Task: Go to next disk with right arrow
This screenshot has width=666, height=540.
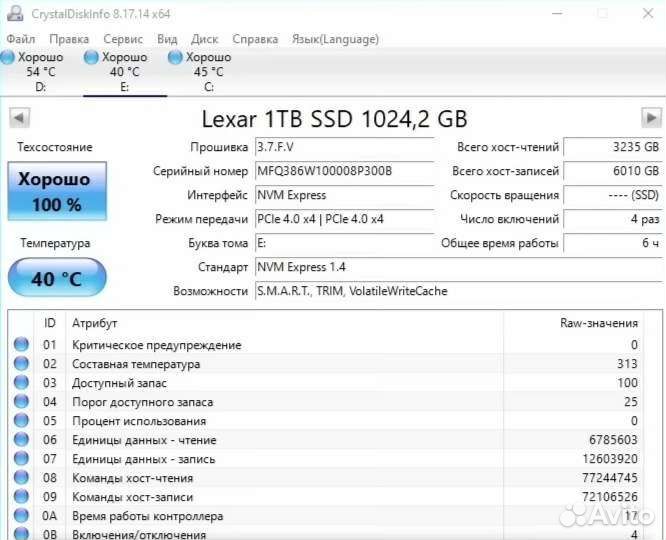Action: coord(651,118)
